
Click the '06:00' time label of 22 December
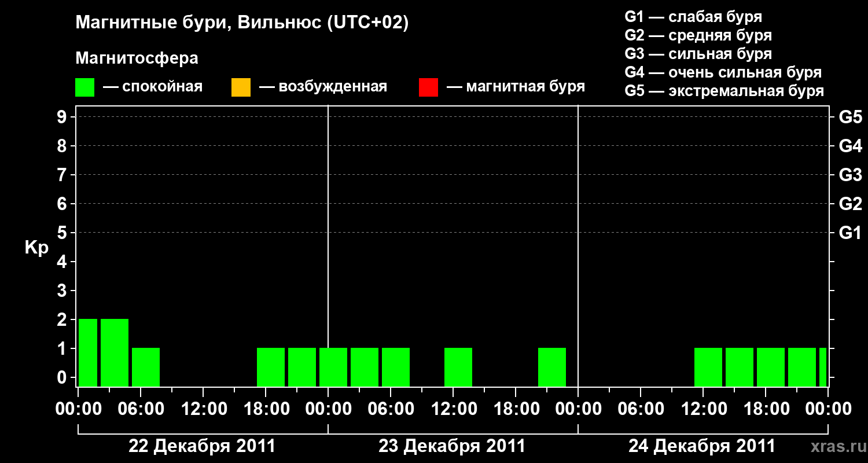[x=140, y=409]
